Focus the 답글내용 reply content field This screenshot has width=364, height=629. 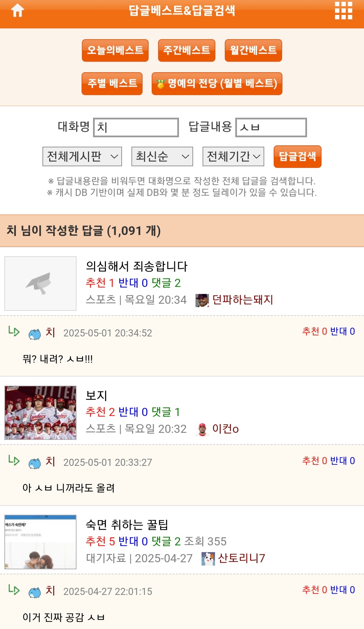point(271,127)
